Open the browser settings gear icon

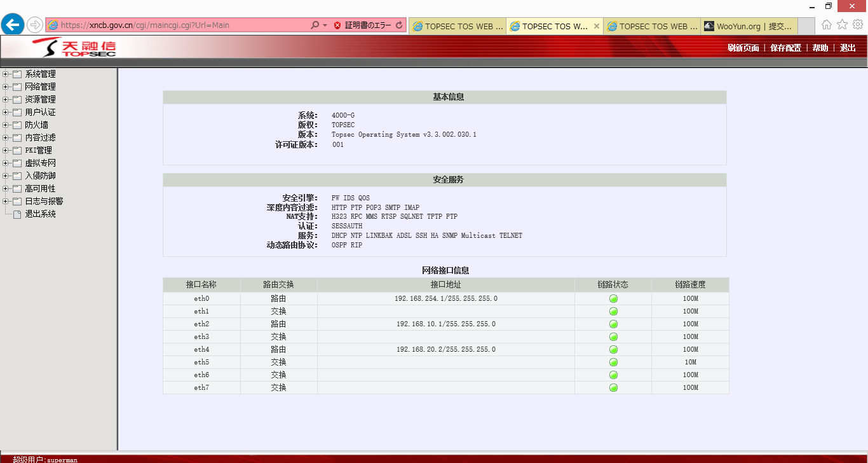[857, 25]
